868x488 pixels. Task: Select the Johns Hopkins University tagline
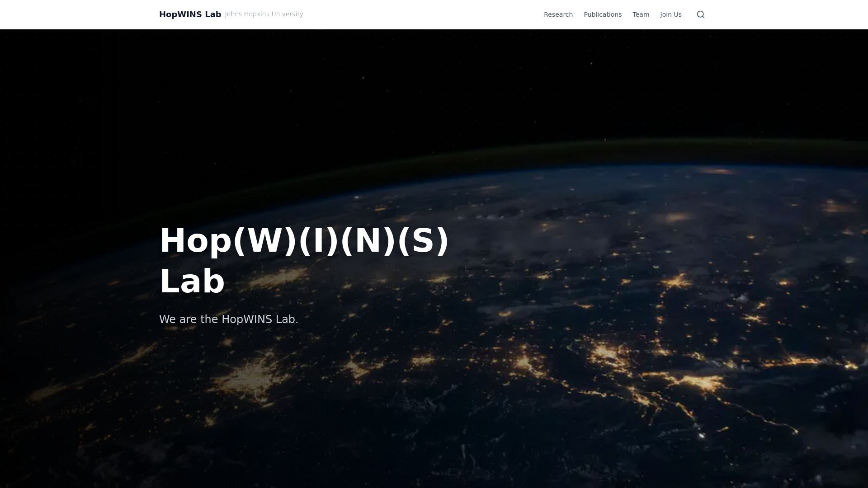click(x=264, y=14)
